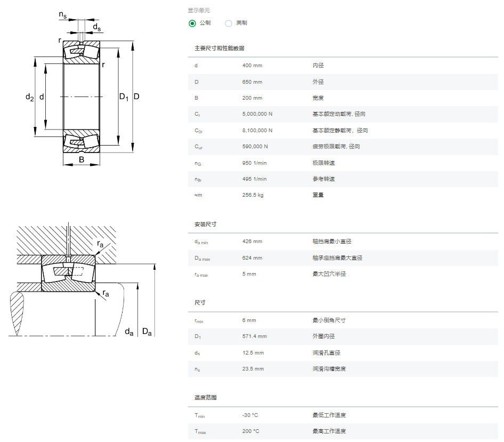The height and width of the screenshot is (442, 504).
Task: Click the 外径 description text
Action: point(318,82)
